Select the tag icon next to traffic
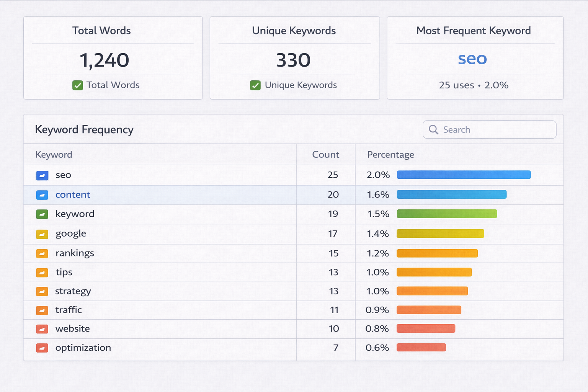 tap(42, 310)
